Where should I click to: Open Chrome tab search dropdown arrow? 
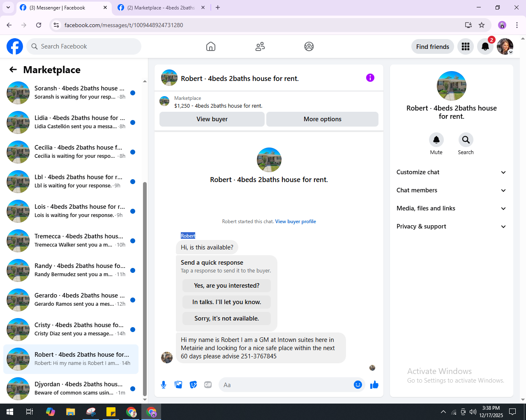click(8, 7)
